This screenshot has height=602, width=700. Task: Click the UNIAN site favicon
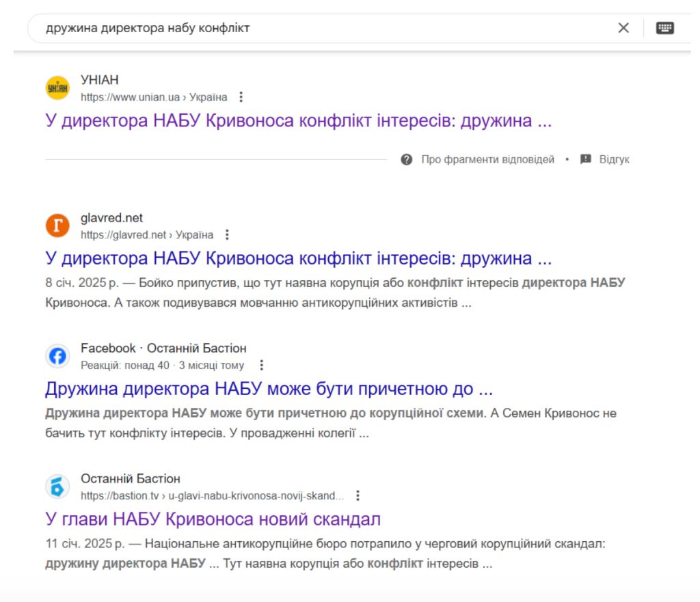click(x=57, y=88)
